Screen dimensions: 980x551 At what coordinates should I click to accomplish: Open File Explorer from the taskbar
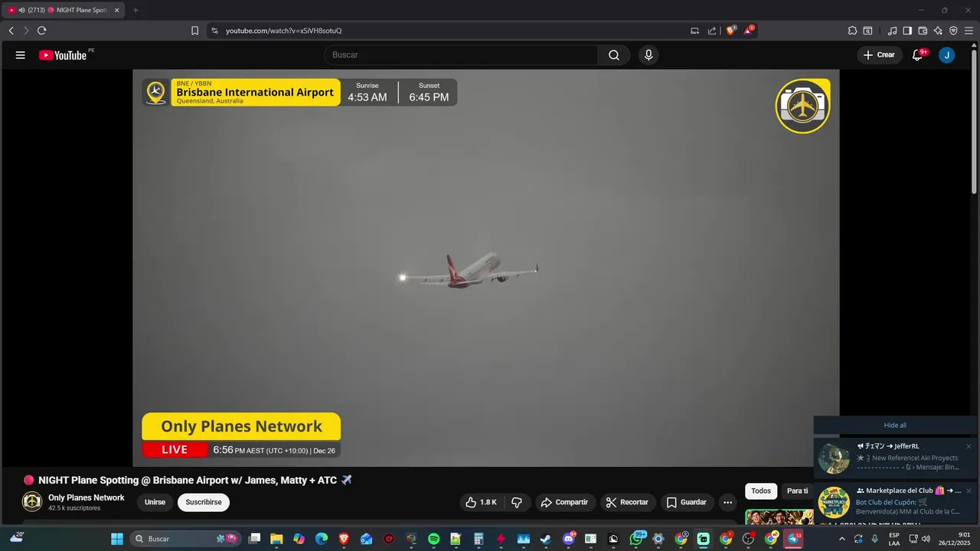276,539
